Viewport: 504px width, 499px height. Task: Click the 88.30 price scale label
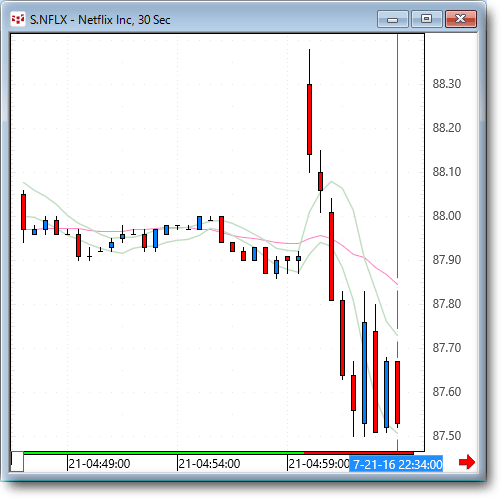click(447, 84)
